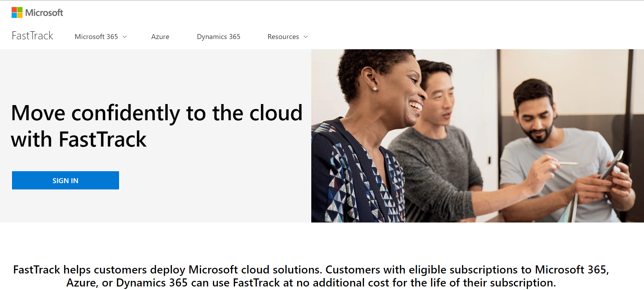Expand the Resources chevron arrow
644x290 pixels.
306,37
